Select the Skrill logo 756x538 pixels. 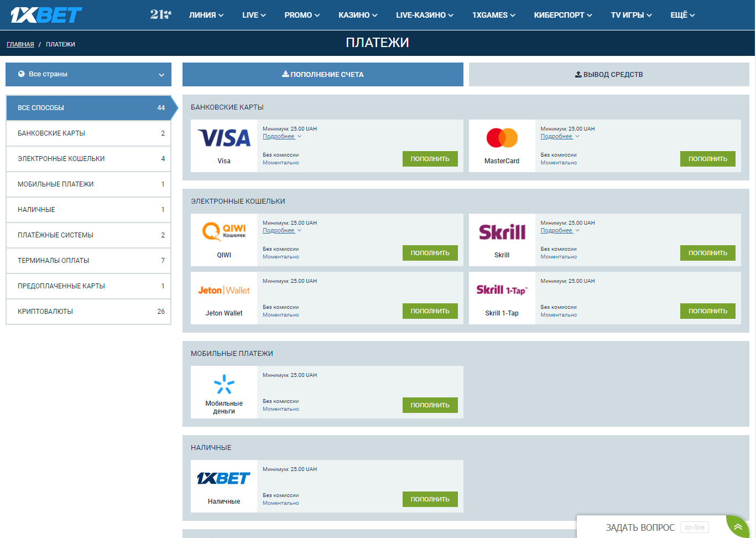click(x=502, y=232)
